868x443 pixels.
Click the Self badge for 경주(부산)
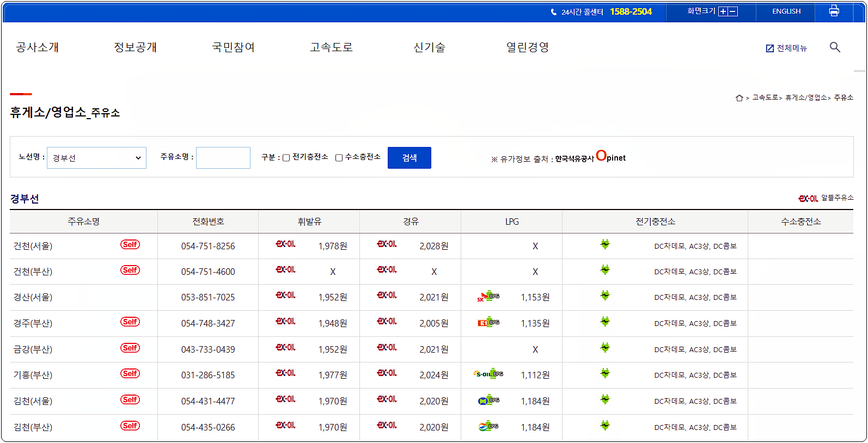pos(130,322)
